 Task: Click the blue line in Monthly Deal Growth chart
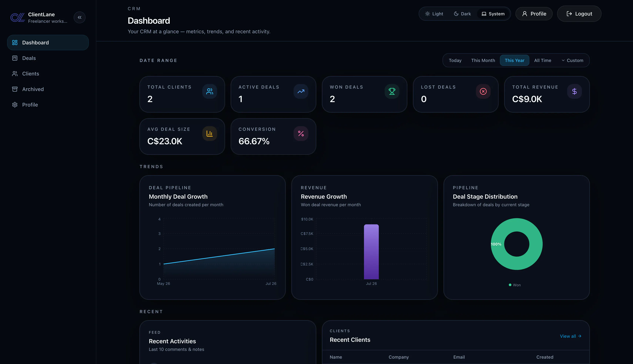(x=219, y=256)
